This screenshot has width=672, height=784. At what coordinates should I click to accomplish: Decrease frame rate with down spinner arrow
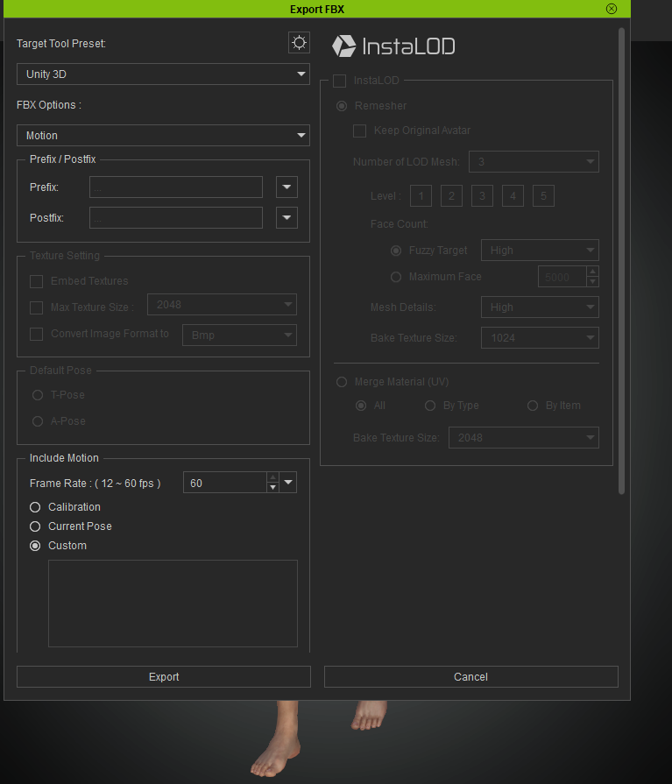(272, 488)
